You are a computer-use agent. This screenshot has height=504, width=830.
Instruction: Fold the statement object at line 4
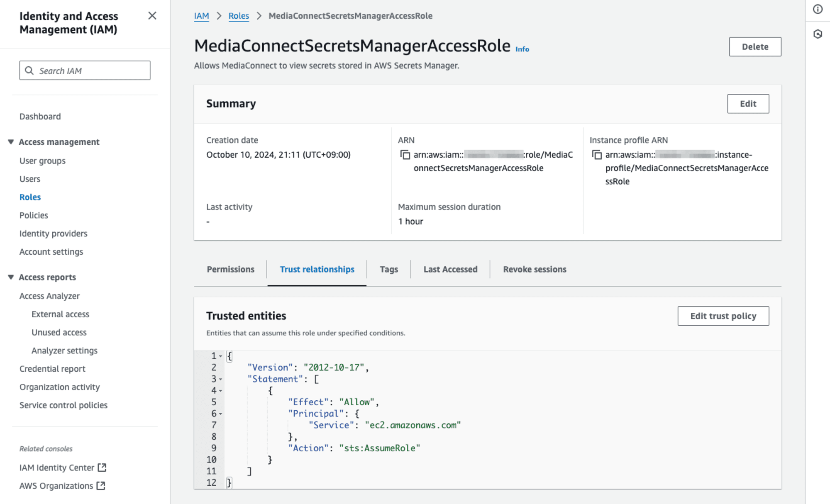coord(220,391)
